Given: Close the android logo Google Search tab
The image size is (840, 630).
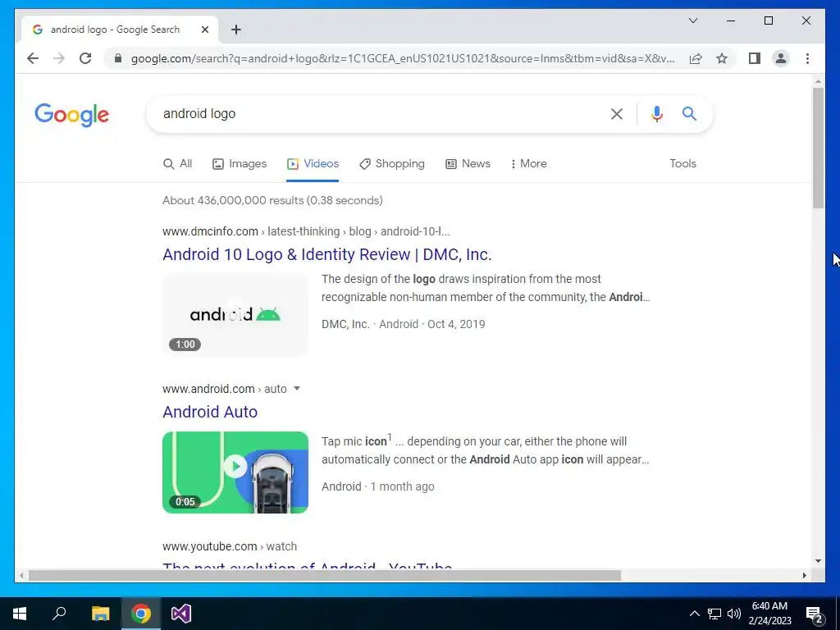Looking at the screenshot, I should 204,30.
